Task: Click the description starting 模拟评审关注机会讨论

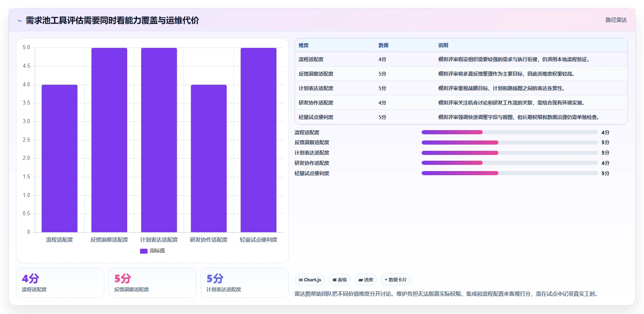Action: coord(511,103)
